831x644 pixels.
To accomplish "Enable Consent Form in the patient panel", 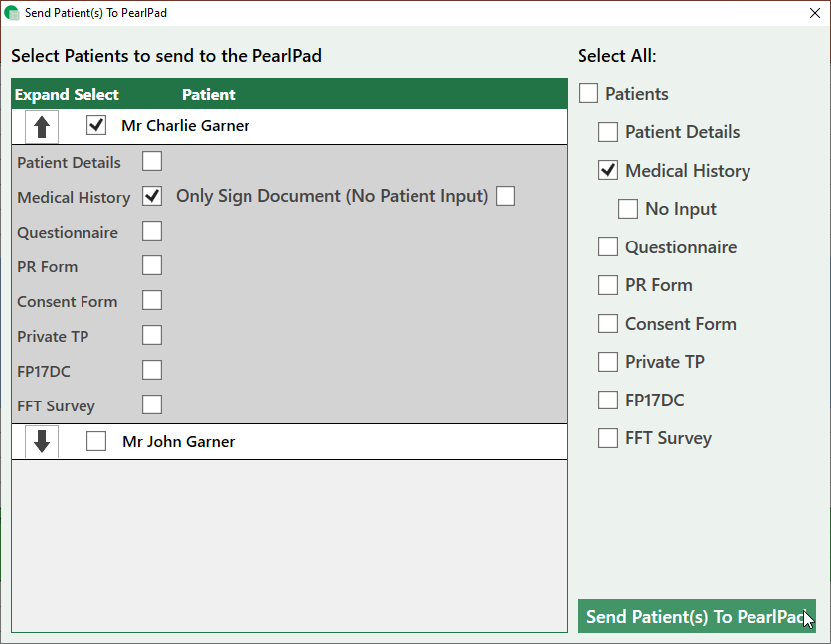I will pos(152,300).
